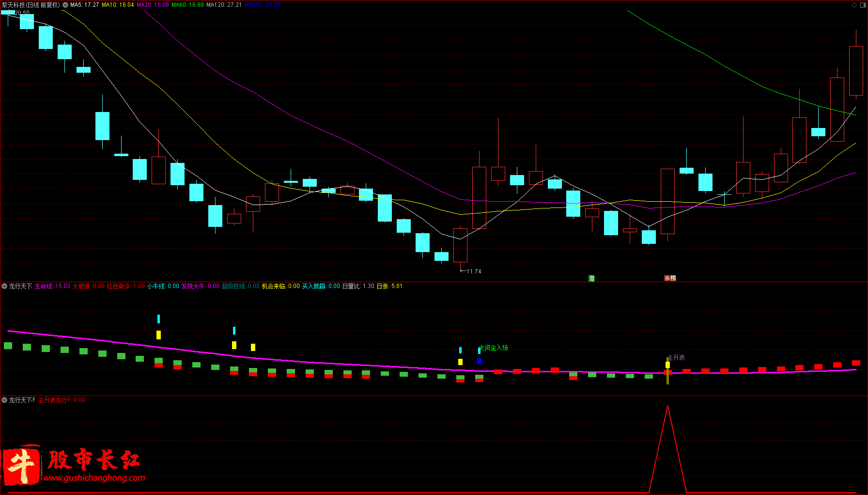This screenshot has height=495, width=868.
Task: Click the MA5: 17.27 label
Action: pyautogui.click(x=84, y=5)
